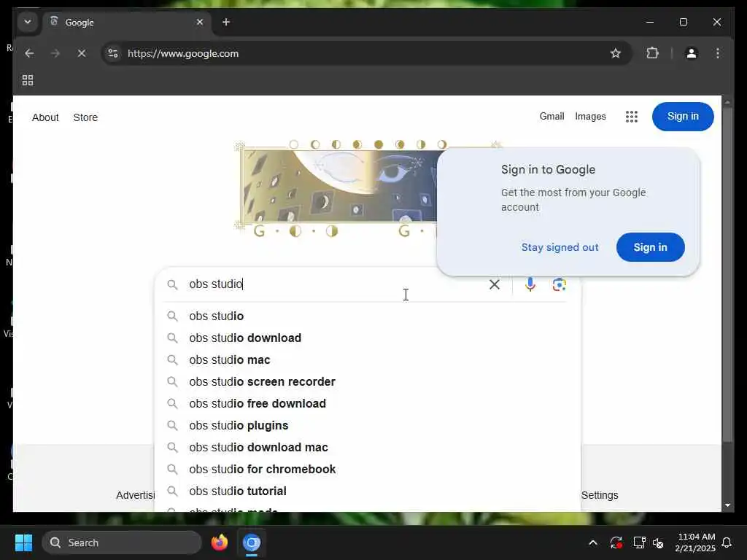
Task: Open Gmail link
Action: coord(551,117)
